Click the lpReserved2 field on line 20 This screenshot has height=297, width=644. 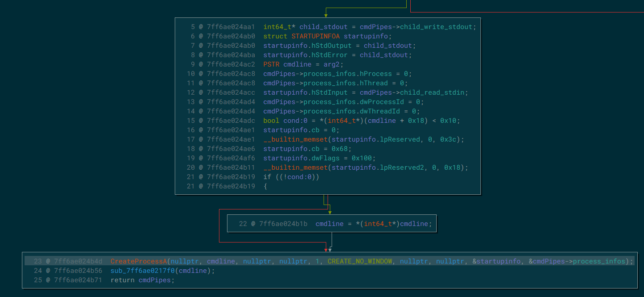(402, 167)
